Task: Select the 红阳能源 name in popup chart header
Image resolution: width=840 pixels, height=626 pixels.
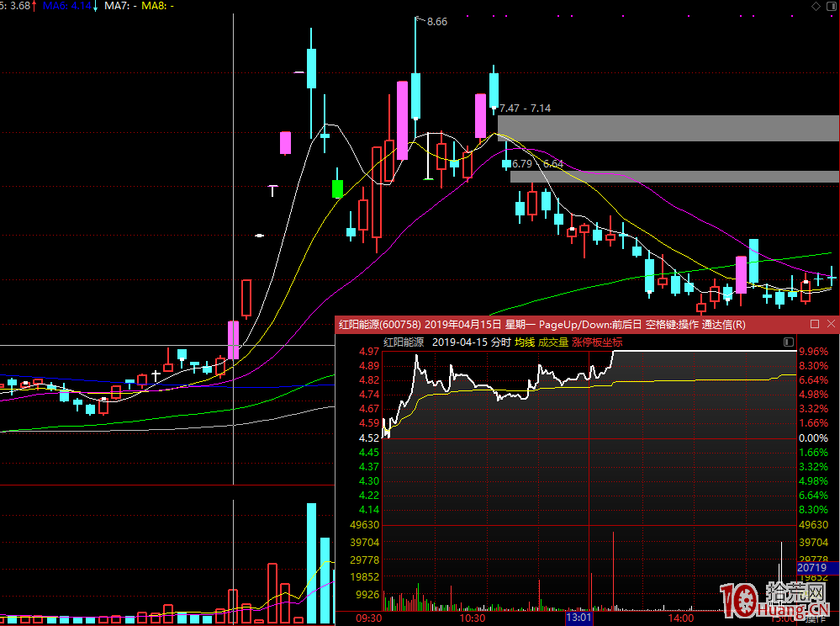Action: coord(404,342)
